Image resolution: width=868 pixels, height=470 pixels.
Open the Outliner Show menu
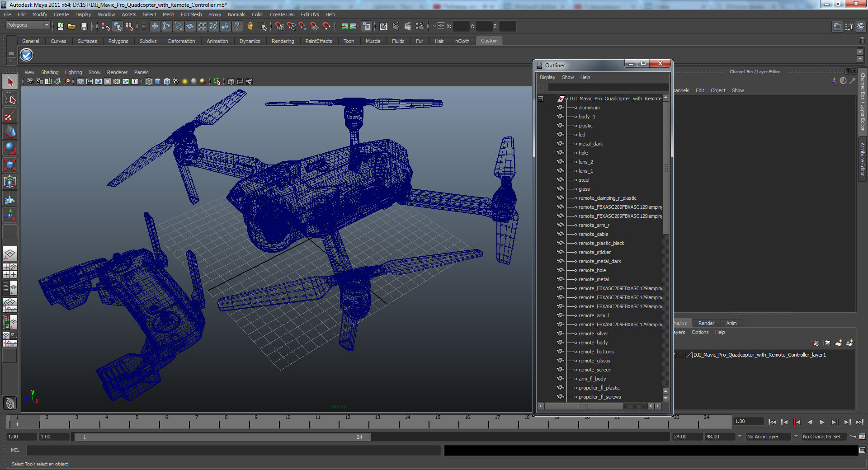coord(567,77)
